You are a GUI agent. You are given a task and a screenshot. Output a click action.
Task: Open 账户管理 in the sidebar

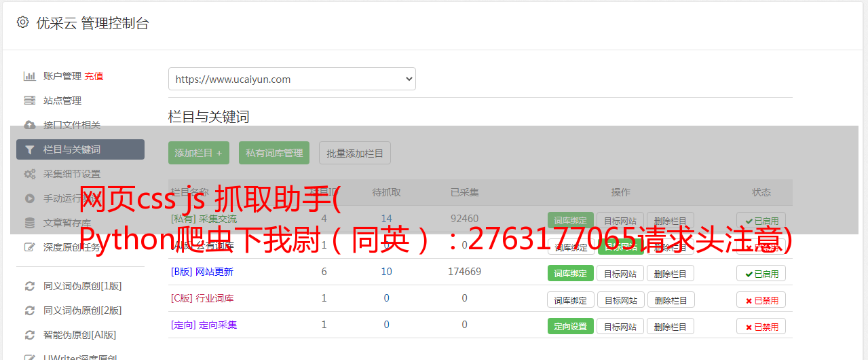[x=62, y=76]
